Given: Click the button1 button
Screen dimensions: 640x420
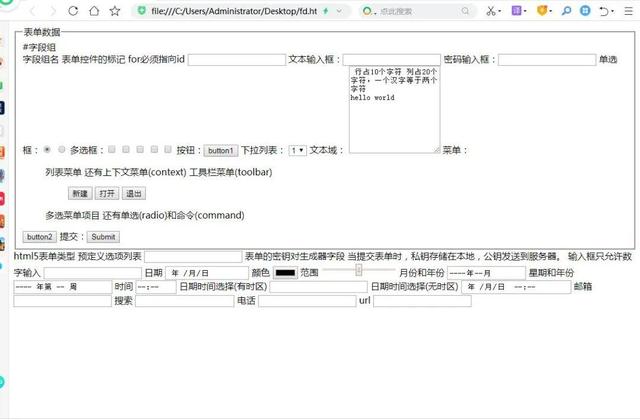Looking at the screenshot, I should 221,150.
